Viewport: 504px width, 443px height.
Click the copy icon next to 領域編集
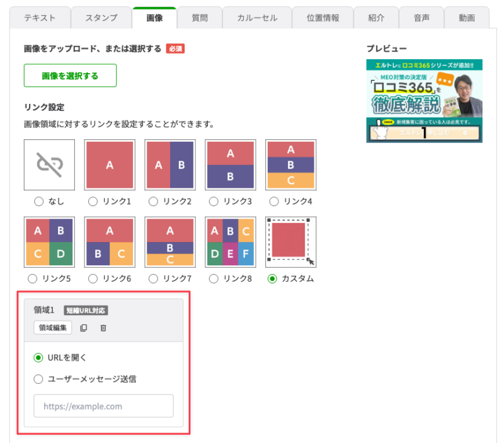click(x=84, y=328)
